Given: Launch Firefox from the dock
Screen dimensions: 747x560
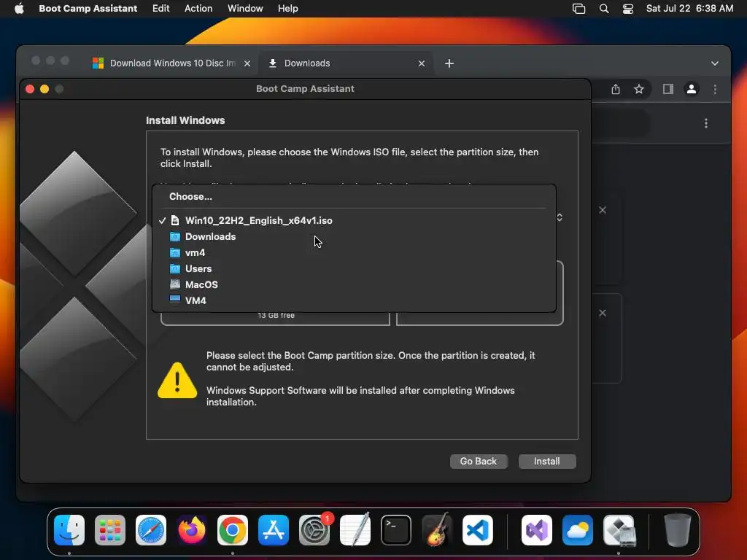Looking at the screenshot, I should 192,529.
